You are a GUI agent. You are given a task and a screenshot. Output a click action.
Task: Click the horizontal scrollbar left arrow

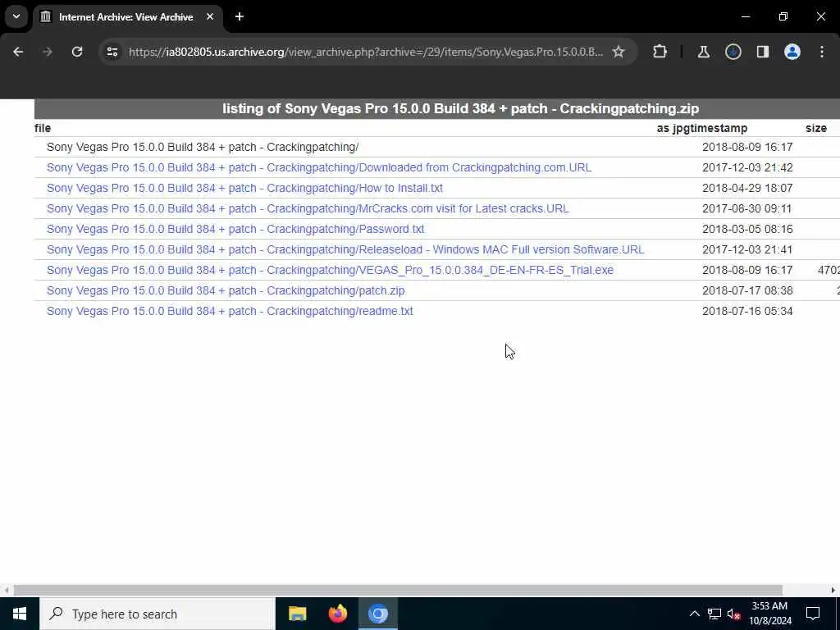click(7, 591)
